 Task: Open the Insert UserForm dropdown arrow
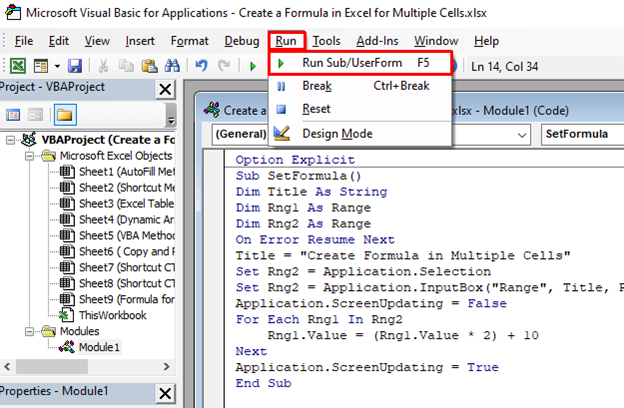55,65
